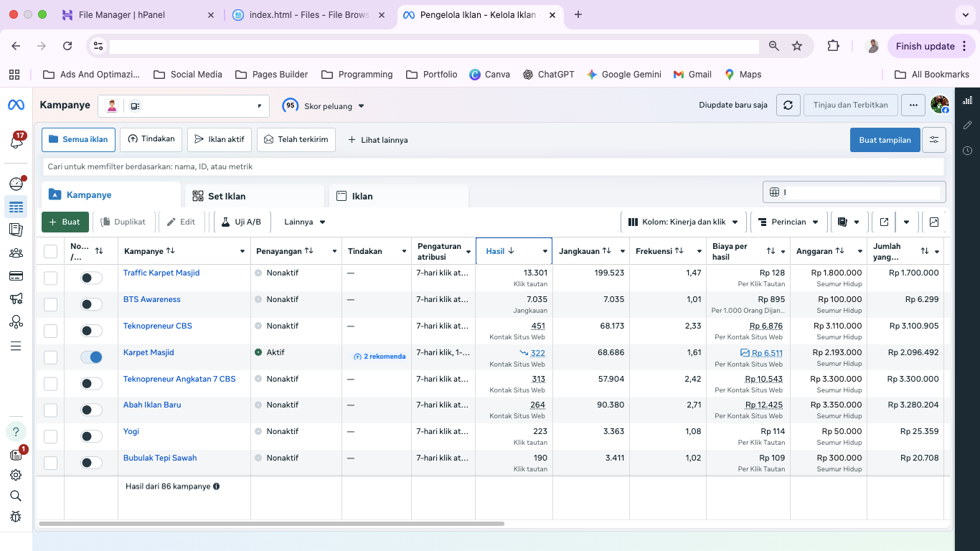Check the BTS Awareness row checkbox

pyautogui.click(x=50, y=304)
